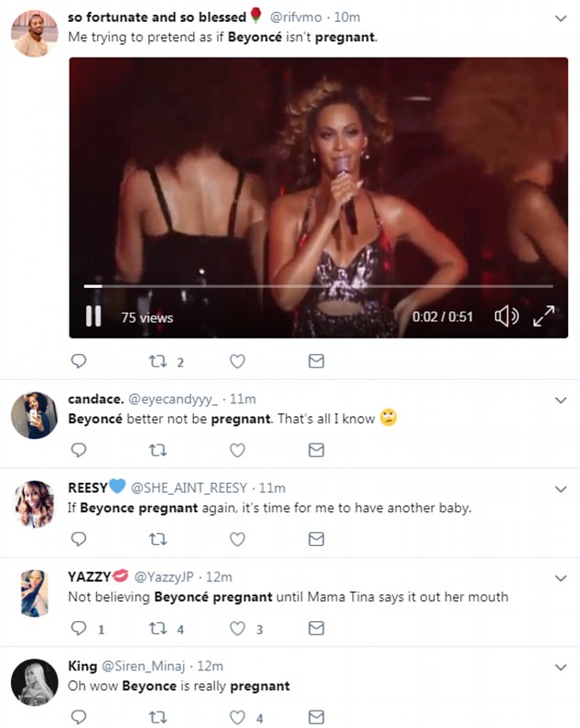The width and height of the screenshot is (580, 728).
Task: Like candace's tweet
Action: (x=237, y=450)
